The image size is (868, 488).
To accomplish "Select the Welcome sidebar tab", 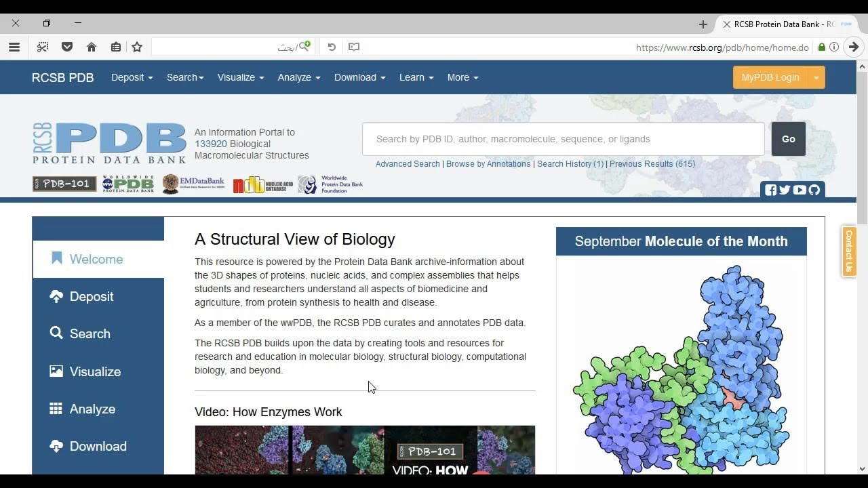I will (x=98, y=259).
